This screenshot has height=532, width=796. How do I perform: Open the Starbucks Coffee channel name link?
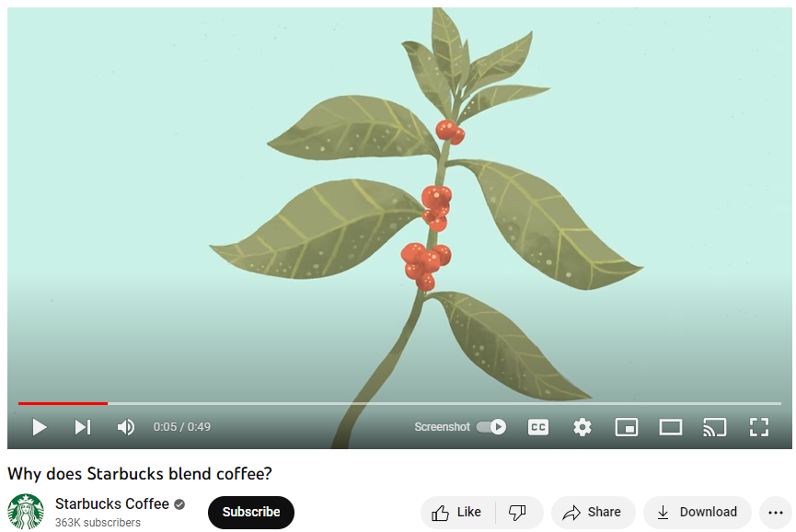[111, 503]
